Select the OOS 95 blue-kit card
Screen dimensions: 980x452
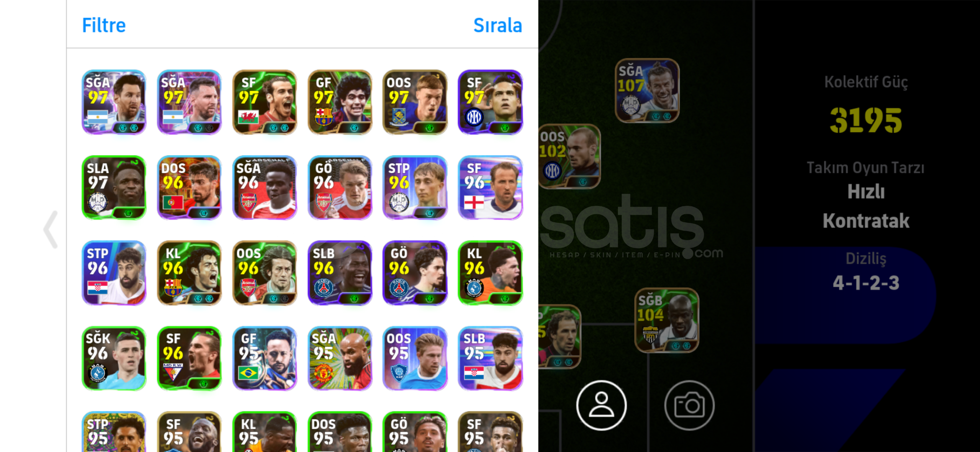[x=415, y=358]
